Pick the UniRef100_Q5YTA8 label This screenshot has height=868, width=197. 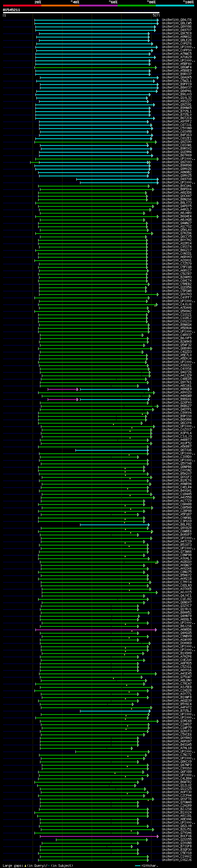pyautogui.click(x=177, y=463)
